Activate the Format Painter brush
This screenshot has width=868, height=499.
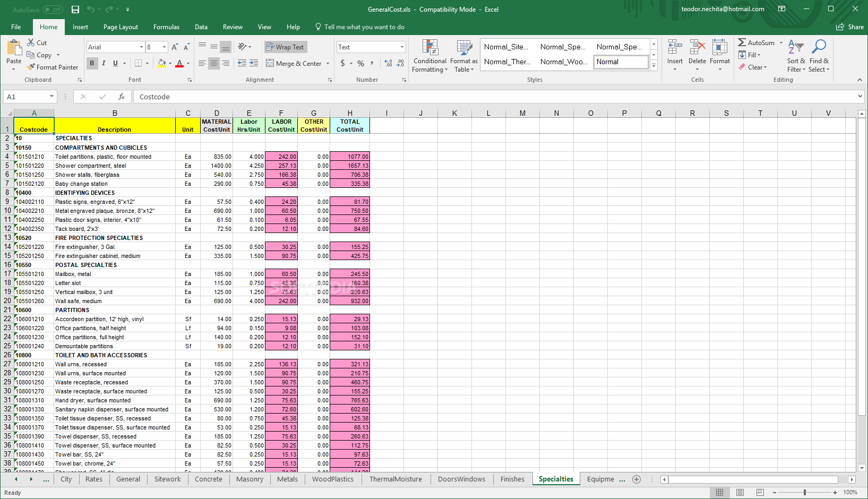pos(53,67)
